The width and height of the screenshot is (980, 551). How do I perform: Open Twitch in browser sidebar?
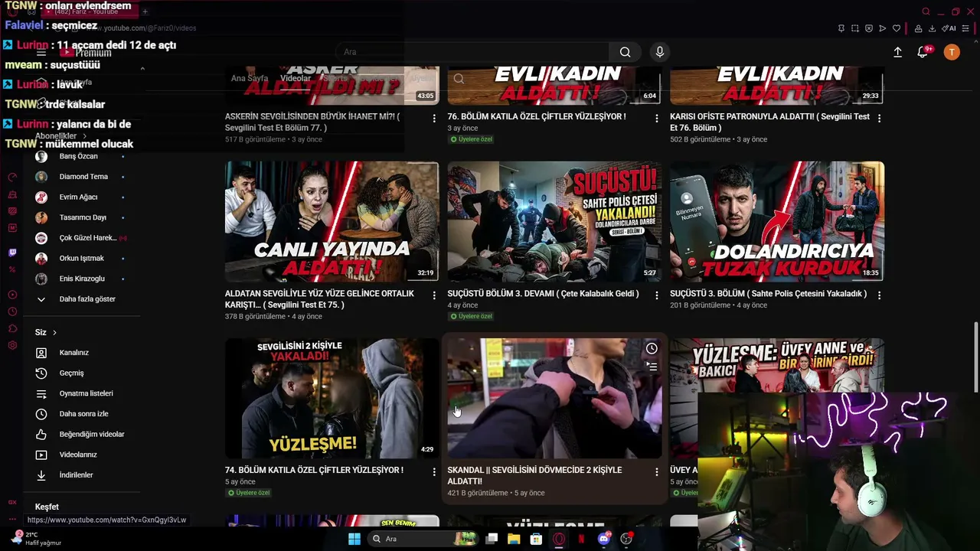point(12,253)
